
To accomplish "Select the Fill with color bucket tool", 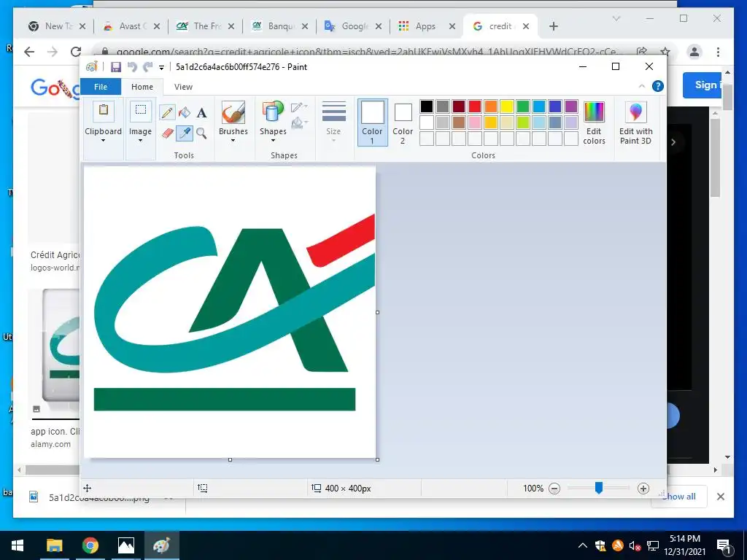I will pyautogui.click(x=185, y=113).
